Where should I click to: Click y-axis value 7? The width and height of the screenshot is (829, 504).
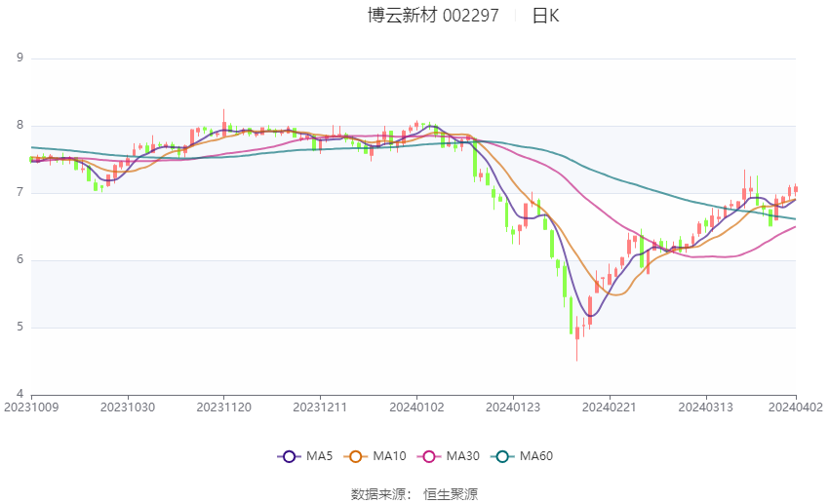click(x=20, y=192)
